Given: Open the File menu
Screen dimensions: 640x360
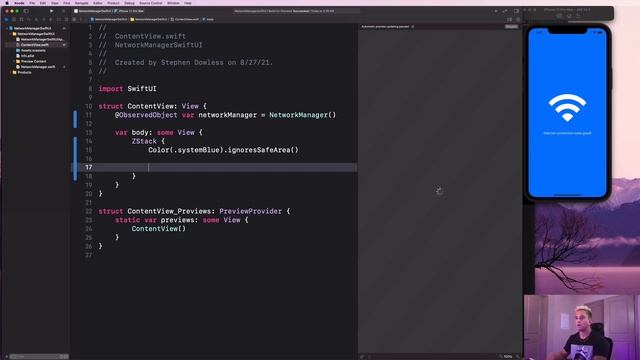Looking at the screenshot, I should pos(32,3).
